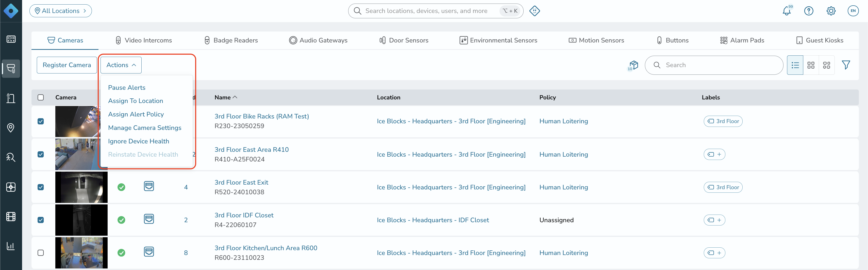Add a label to 3rd Floor IDF Closet

tap(714, 220)
